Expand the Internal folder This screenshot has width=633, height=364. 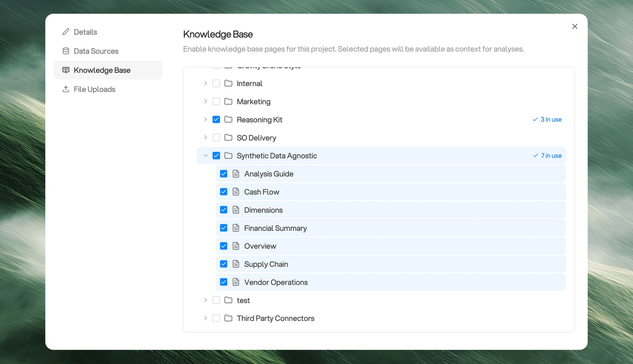click(x=205, y=83)
